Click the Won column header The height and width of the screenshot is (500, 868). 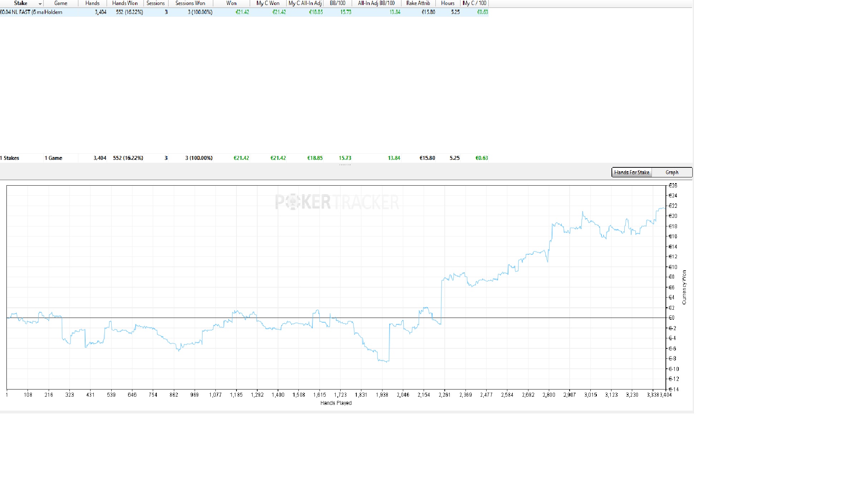coord(231,3)
